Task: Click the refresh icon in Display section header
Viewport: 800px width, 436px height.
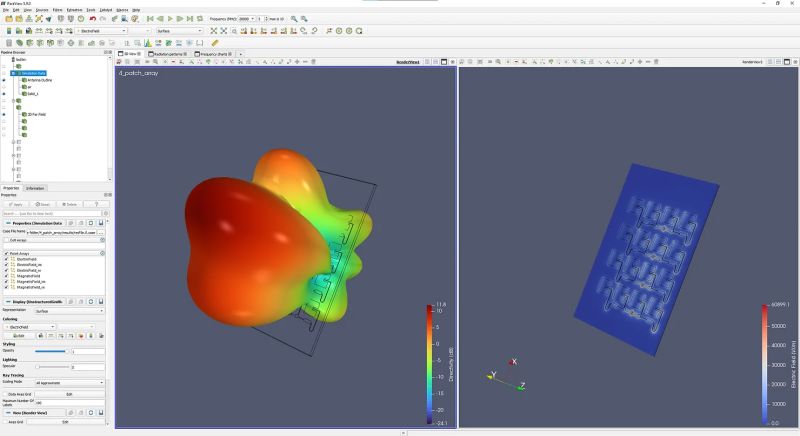Action: [x=91, y=302]
